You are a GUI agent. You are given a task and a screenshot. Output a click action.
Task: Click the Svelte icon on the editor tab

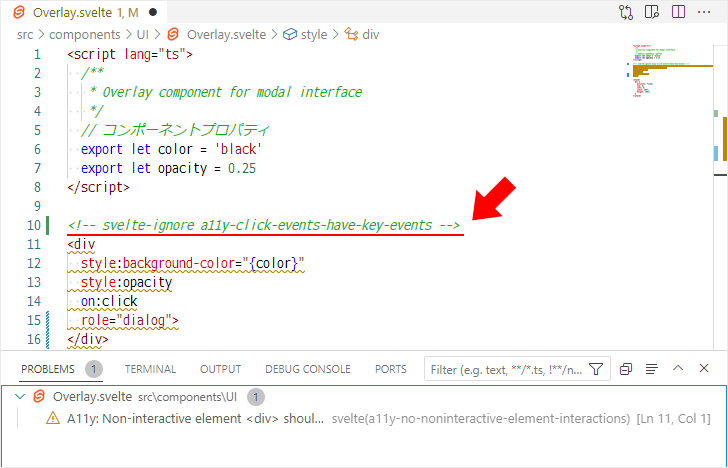[19, 13]
